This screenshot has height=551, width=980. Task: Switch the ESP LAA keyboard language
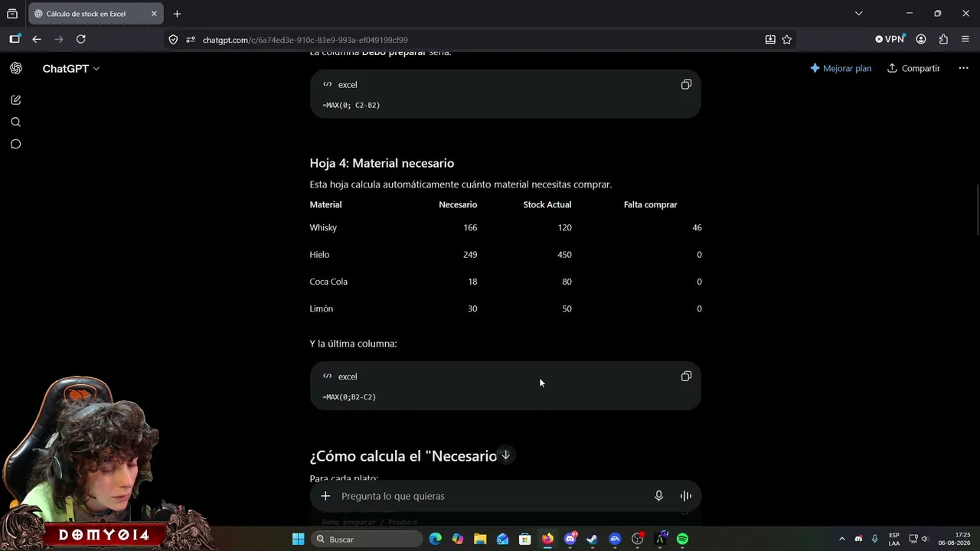point(894,539)
